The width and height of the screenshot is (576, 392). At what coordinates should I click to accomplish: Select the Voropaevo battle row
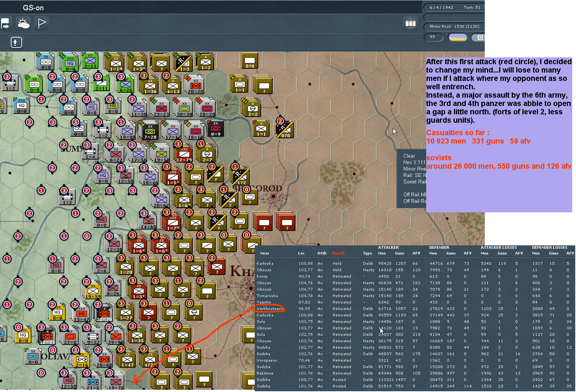click(x=414, y=360)
